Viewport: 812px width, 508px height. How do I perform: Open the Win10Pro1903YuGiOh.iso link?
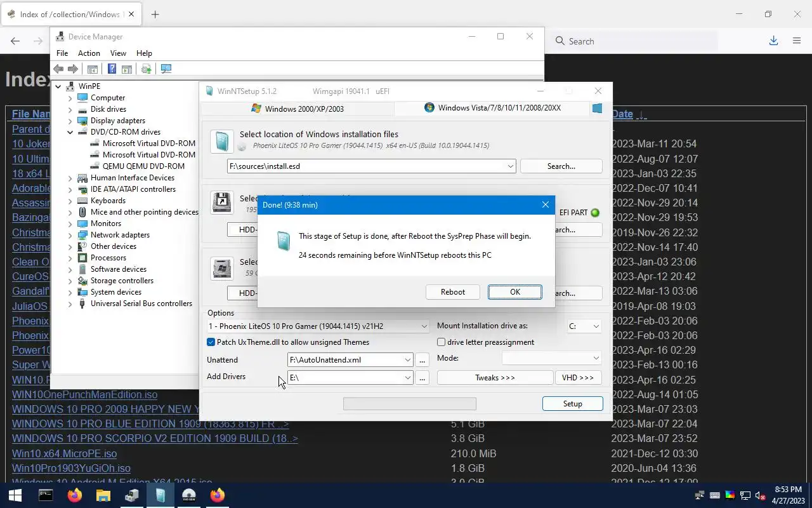71,469
